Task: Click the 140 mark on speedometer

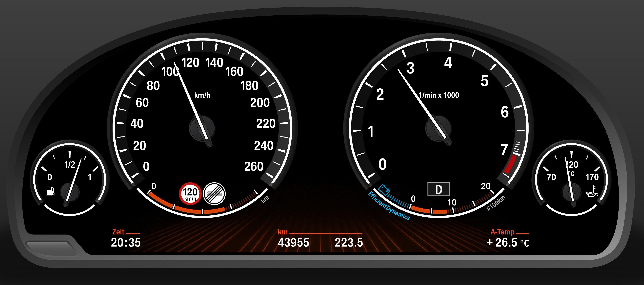Action: point(214,63)
